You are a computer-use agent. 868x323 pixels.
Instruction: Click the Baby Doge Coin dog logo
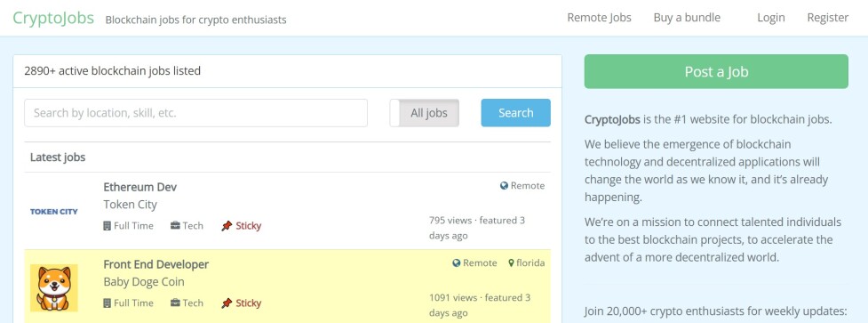point(53,288)
